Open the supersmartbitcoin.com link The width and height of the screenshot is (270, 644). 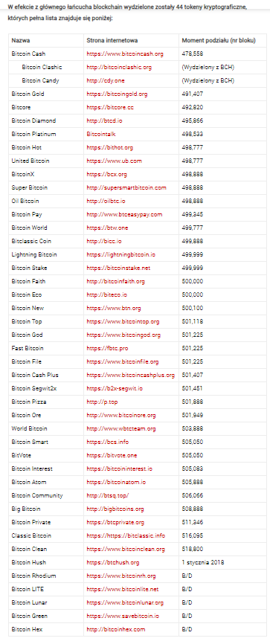tap(126, 187)
